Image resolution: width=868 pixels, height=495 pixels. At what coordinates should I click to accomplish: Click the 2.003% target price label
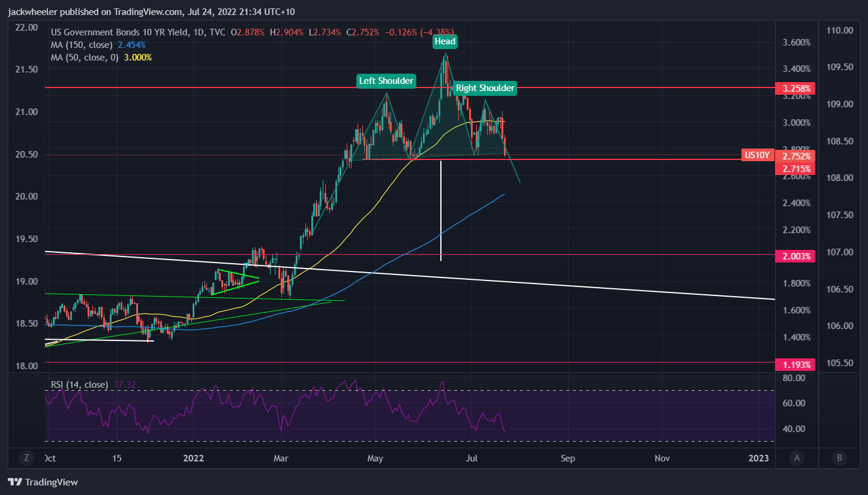tap(795, 256)
